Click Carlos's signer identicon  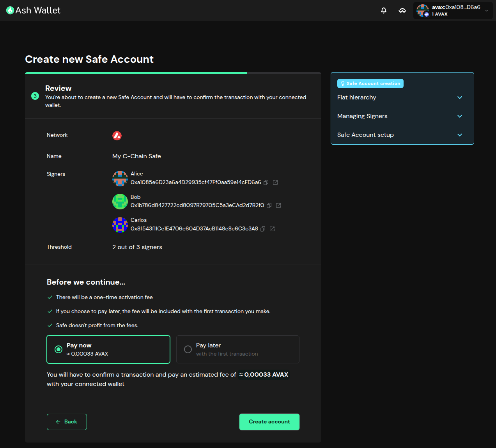click(x=120, y=225)
